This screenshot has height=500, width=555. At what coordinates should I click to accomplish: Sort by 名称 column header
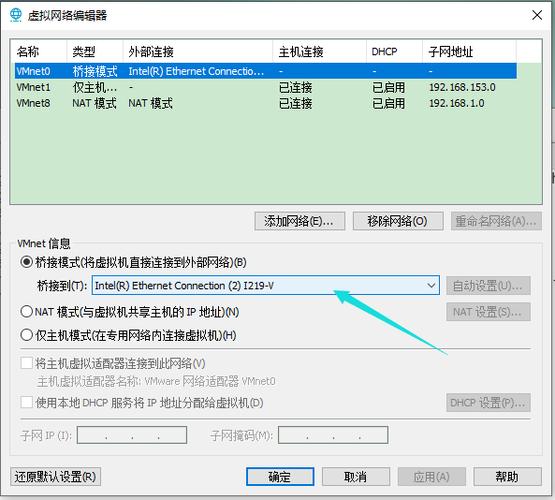pyautogui.click(x=39, y=52)
